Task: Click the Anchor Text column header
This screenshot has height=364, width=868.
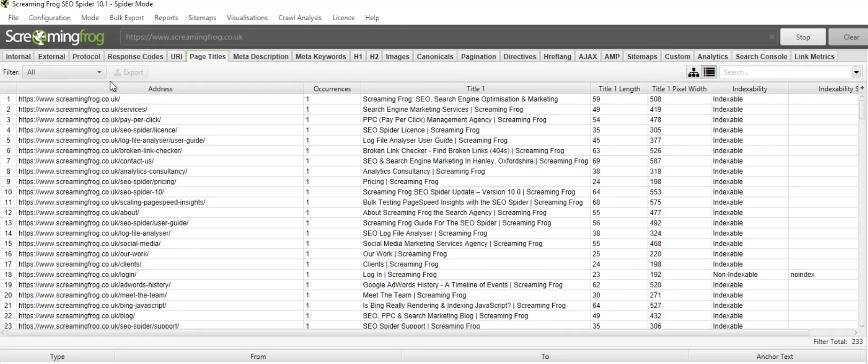Action: click(x=775, y=356)
